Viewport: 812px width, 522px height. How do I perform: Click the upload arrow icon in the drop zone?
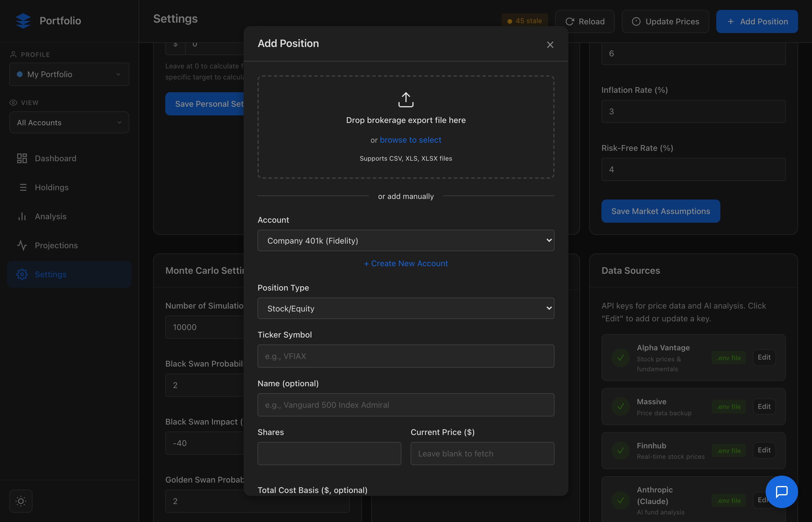tap(406, 100)
